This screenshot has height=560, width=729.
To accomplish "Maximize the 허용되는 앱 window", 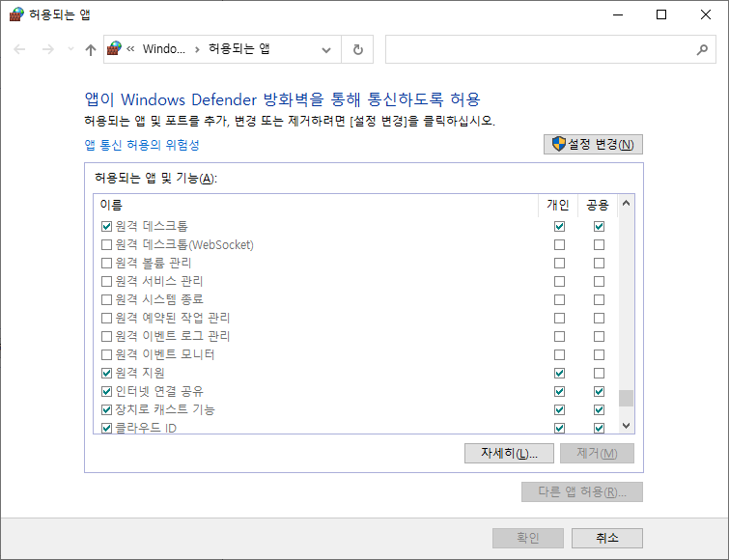I will pyautogui.click(x=661, y=14).
